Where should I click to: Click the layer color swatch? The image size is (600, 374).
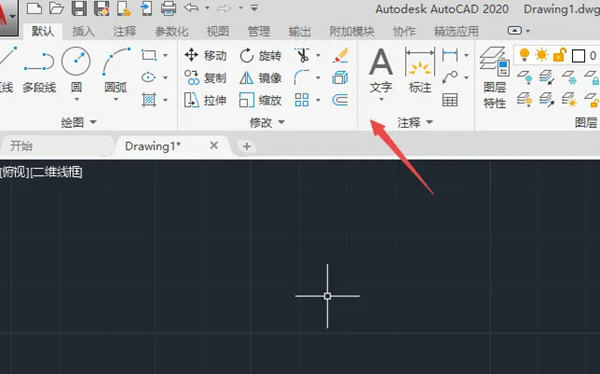click(578, 56)
